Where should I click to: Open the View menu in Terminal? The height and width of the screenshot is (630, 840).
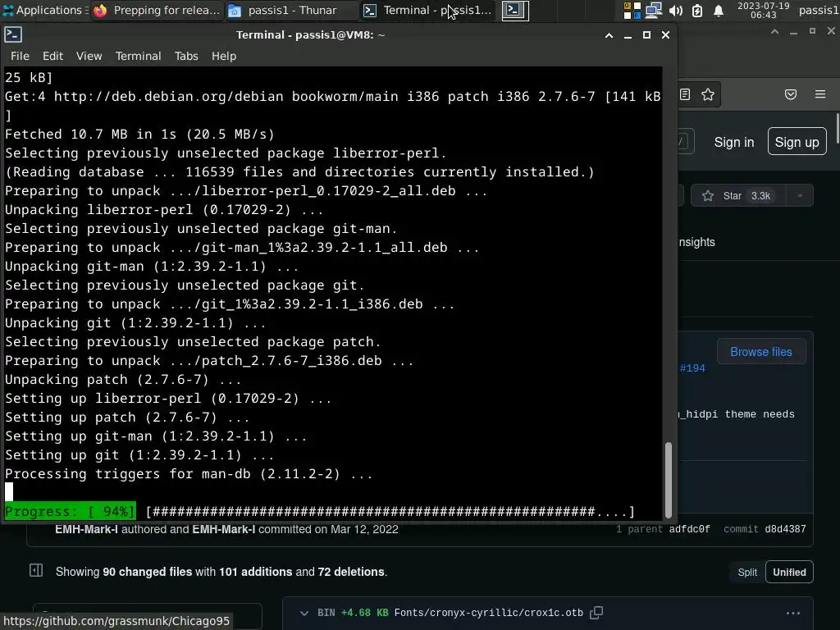(x=89, y=56)
